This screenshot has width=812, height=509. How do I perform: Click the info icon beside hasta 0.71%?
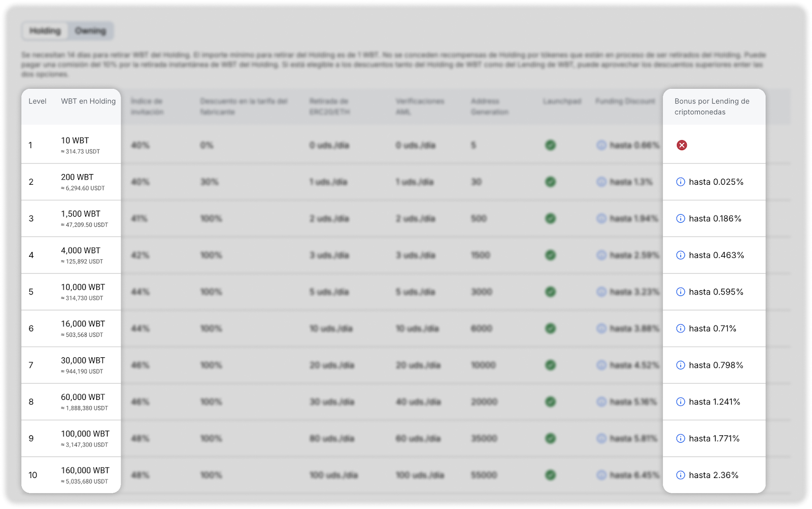click(x=681, y=328)
